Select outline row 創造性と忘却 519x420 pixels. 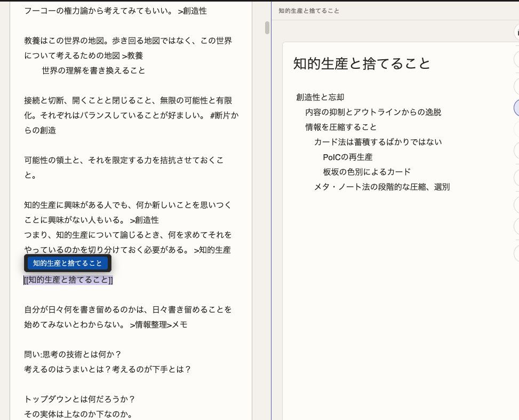point(320,97)
